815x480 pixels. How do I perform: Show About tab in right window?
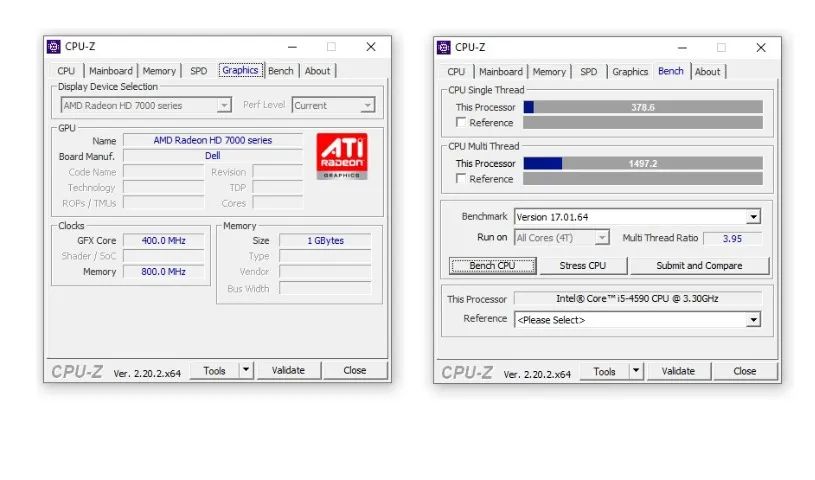pos(707,72)
